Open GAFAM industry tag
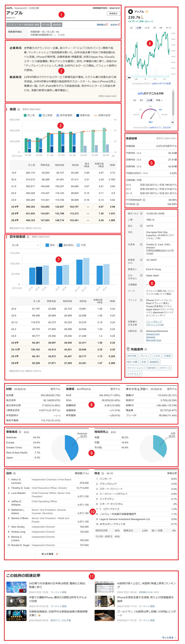 point(151,368)
